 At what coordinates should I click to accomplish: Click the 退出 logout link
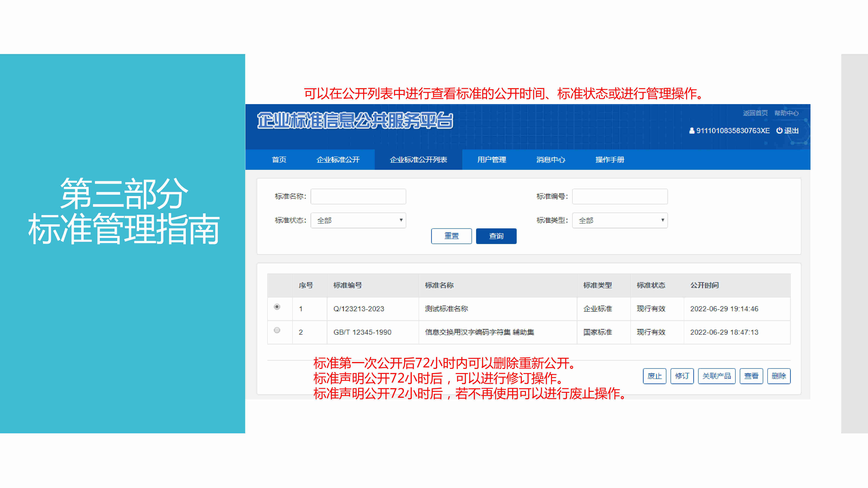[791, 131]
